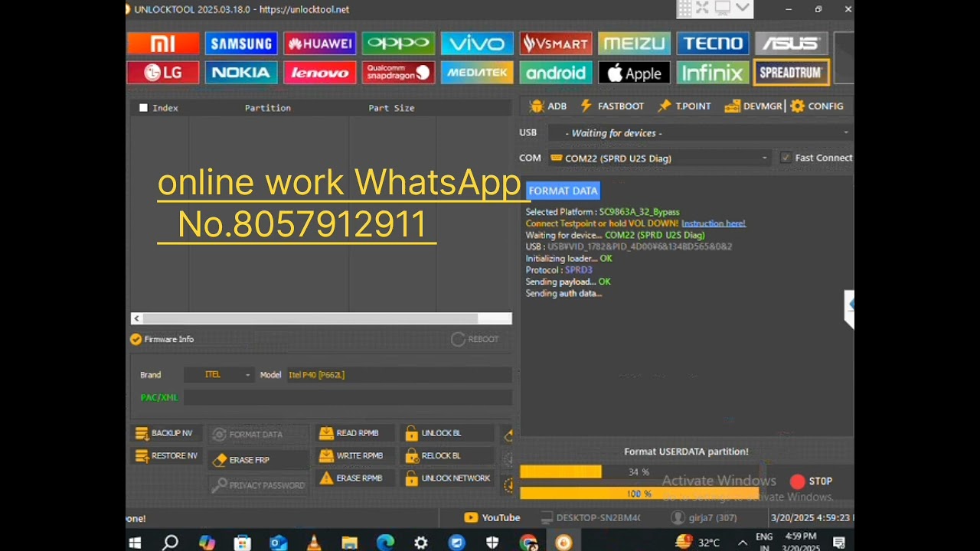Open the Huawei brand tile
Screen dimensions: 980x551
320,44
